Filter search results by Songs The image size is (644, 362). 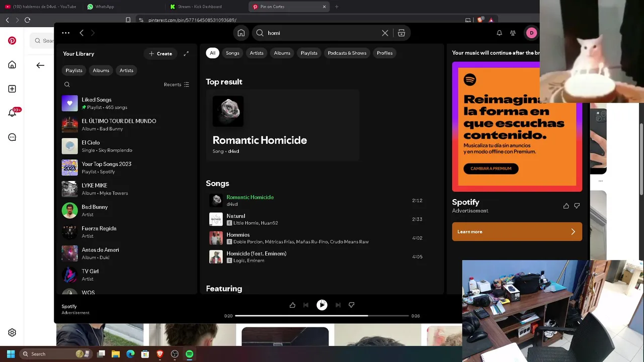coord(232,53)
